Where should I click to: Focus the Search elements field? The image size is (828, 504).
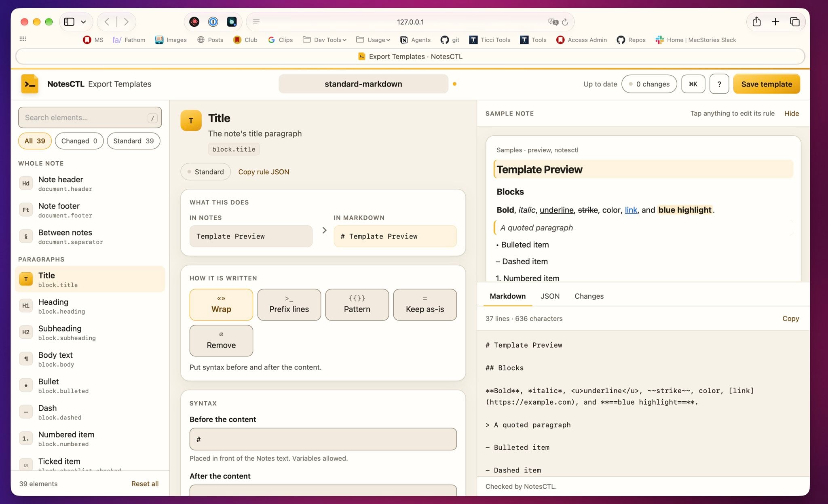coord(90,118)
